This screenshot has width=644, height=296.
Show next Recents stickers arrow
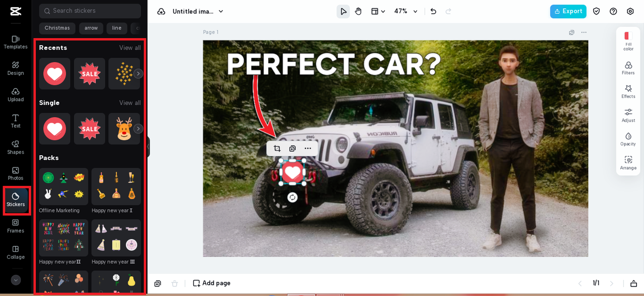[138, 74]
